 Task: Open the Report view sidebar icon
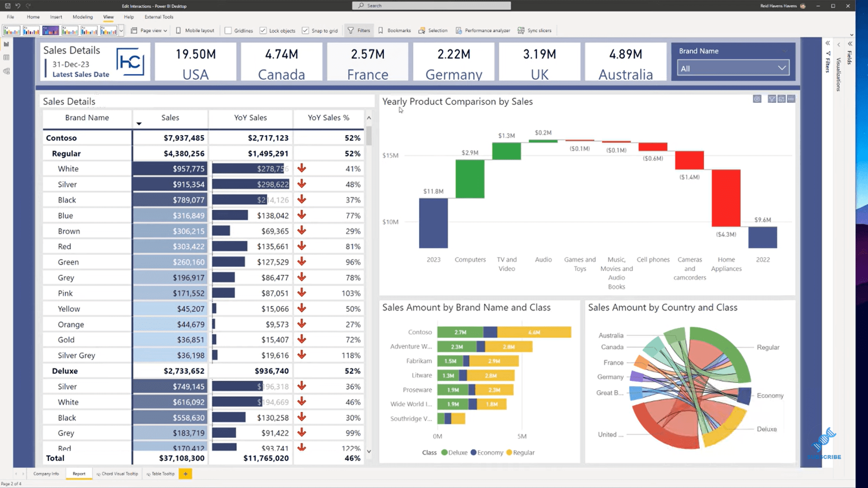click(x=6, y=44)
